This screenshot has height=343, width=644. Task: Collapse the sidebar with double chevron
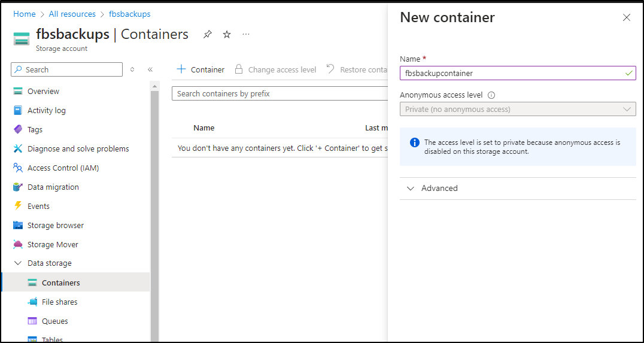click(x=150, y=69)
